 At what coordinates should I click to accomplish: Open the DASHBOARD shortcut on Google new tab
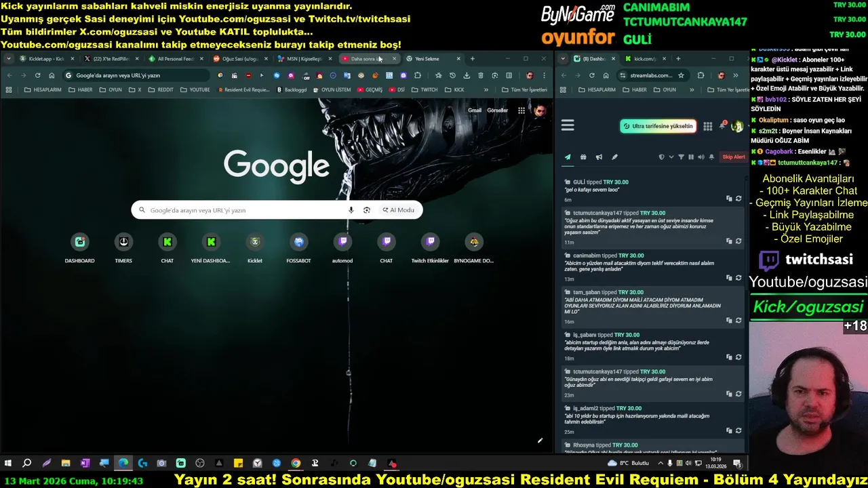(x=80, y=247)
